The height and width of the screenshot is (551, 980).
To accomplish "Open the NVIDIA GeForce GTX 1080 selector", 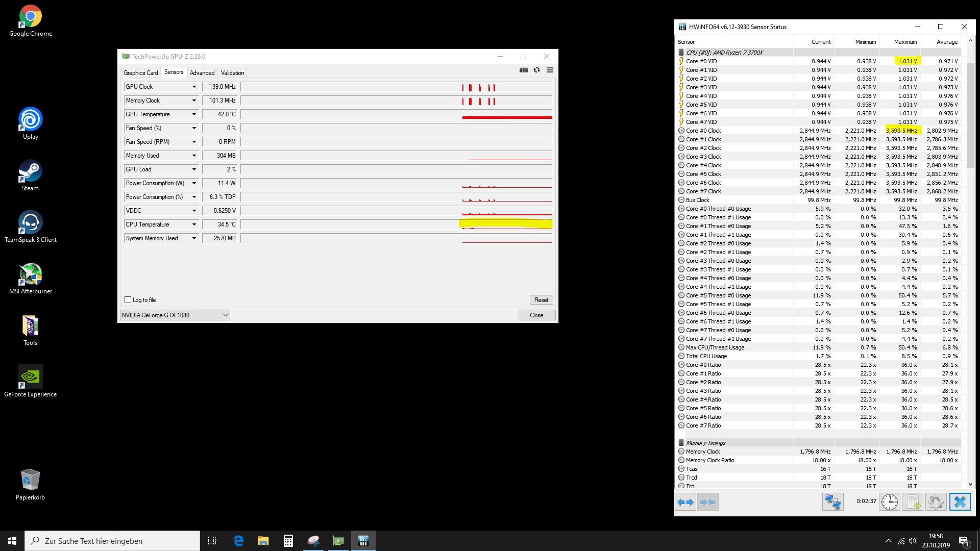I will (175, 315).
